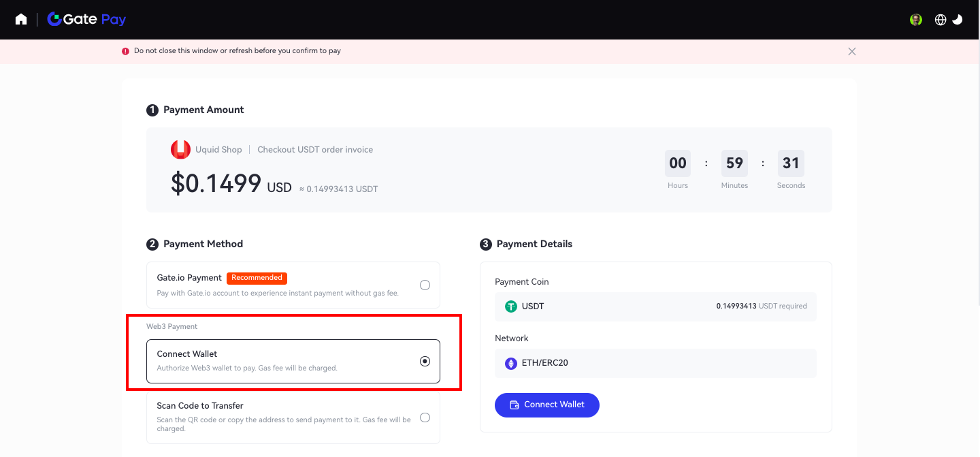Select the Gate.io Payment radio button
The height and width of the screenshot is (457, 980).
click(425, 285)
